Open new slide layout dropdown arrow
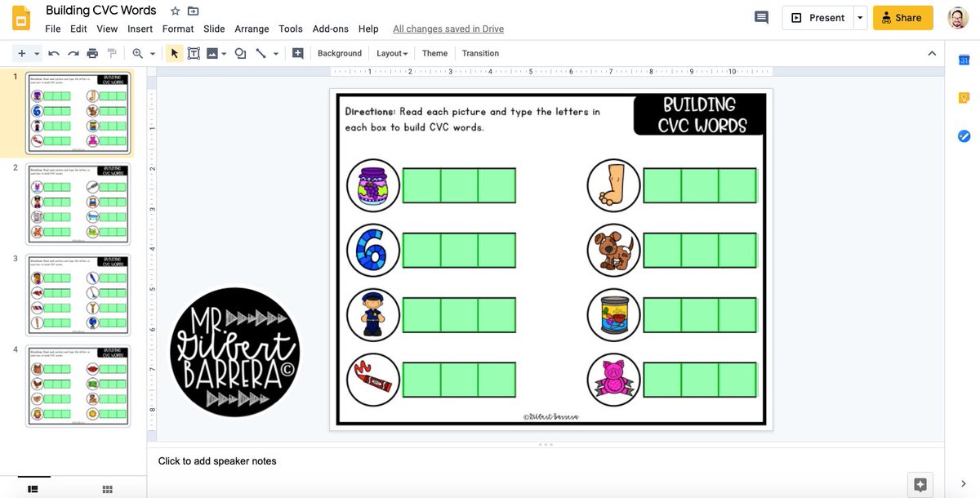The width and height of the screenshot is (980, 498). (37, 54)
